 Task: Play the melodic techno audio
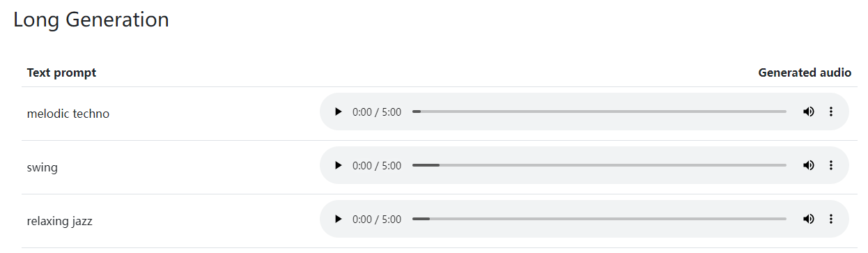click(x=339, y=112)
